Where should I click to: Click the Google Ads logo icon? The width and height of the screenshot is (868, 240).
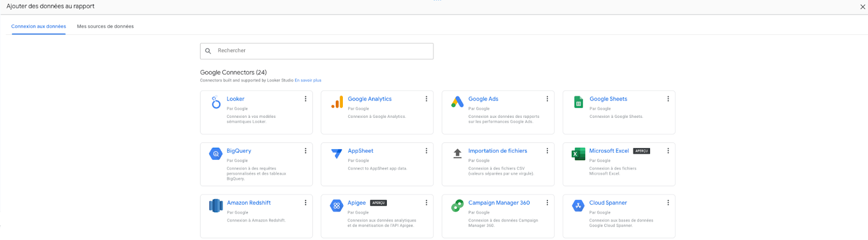(x=457, y=102)
